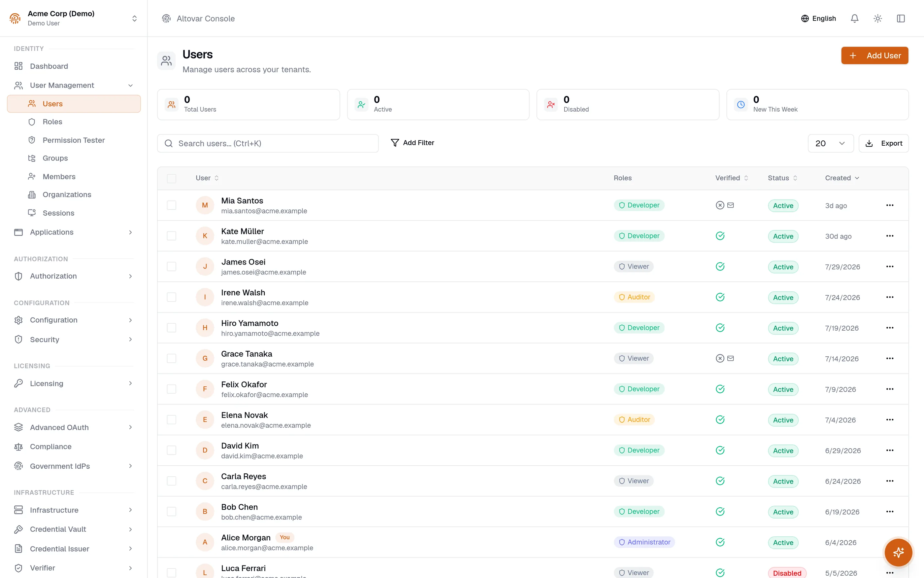Check the box for Felix Okafor
This screenshot has width=924, height=578.
(172, 389)
